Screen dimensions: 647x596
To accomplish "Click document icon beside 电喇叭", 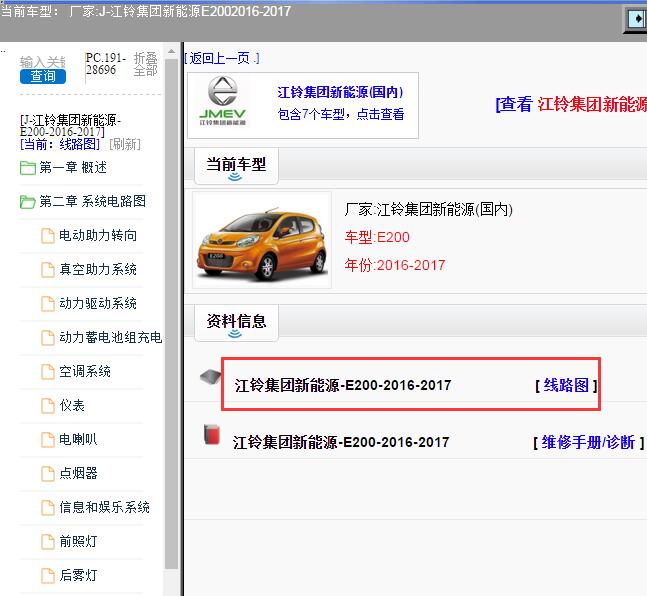I will pyautogui.click(x=47, y=440).
